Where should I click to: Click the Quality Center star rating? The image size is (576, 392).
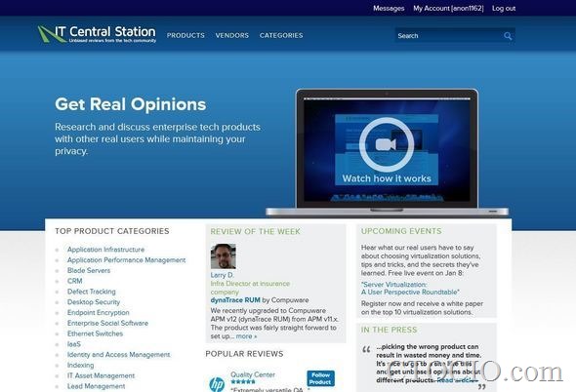coord(243,382)
